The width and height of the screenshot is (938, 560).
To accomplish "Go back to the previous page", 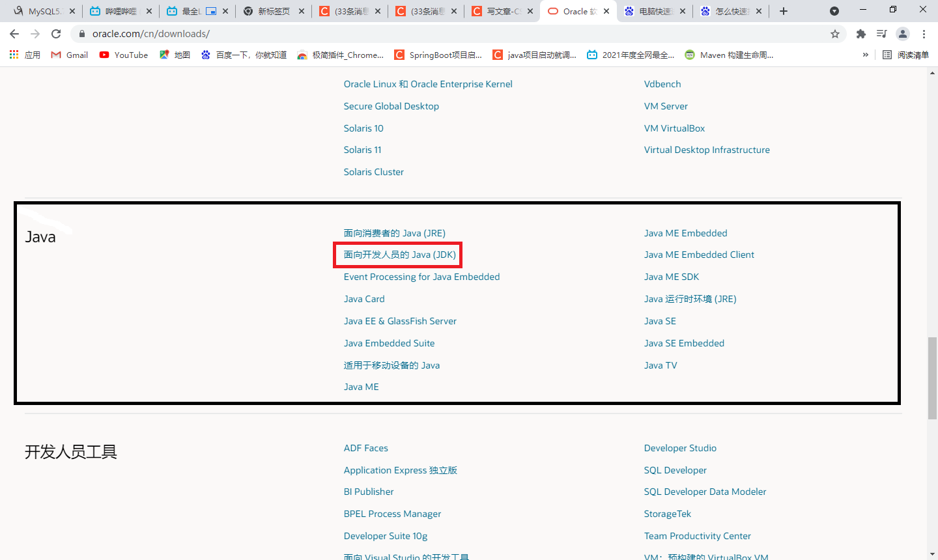I will pos(14,34).
